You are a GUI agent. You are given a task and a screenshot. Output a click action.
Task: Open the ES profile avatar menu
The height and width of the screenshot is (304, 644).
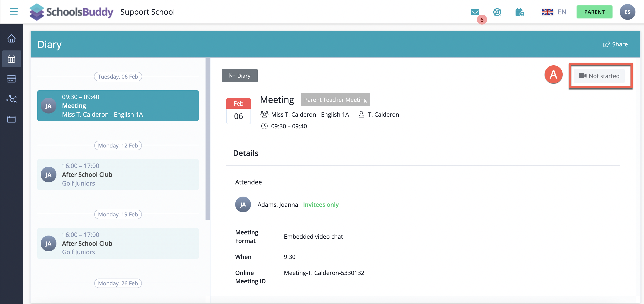(x=628, y=12)
